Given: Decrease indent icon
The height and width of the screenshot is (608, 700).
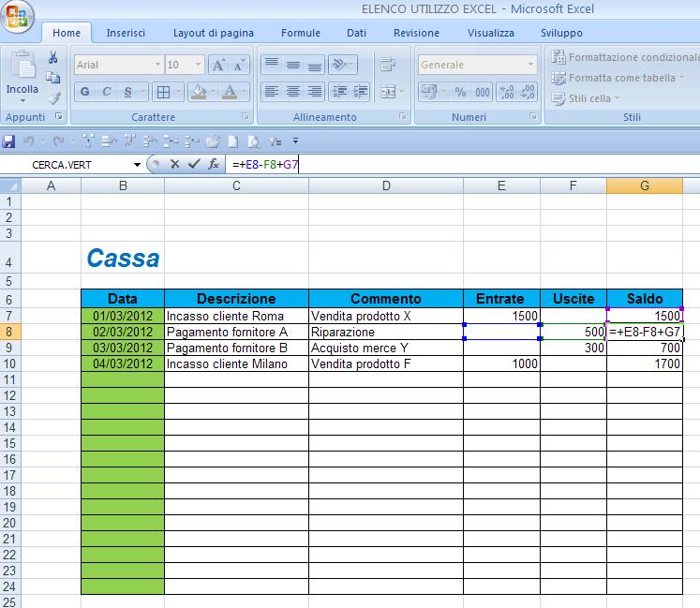Looking at the screenshot, I should 340,92.
